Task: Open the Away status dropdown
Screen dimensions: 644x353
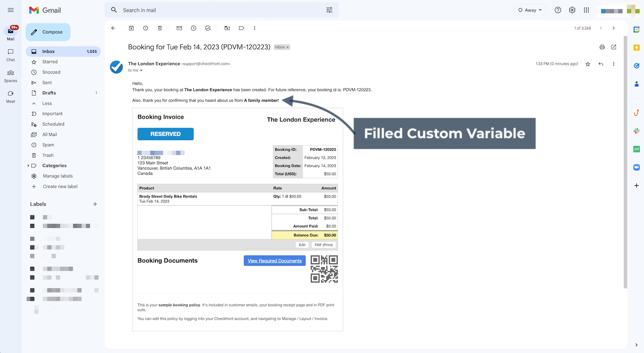Action: tap(530, 10)
